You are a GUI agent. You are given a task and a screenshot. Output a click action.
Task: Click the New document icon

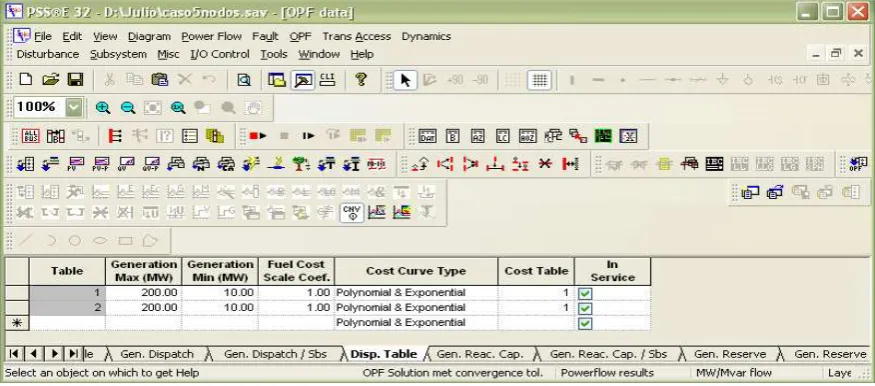pos(26,80)
